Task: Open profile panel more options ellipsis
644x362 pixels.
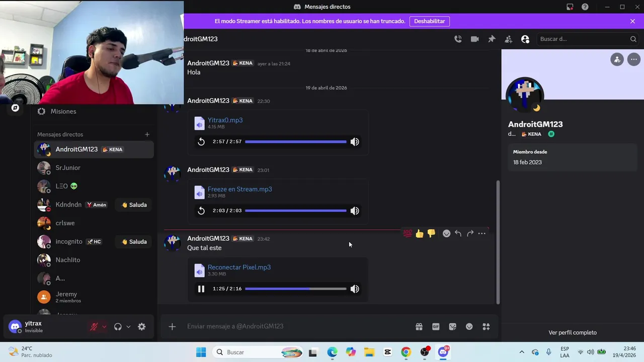Action: pyautogui.click(x=633, y=59)
